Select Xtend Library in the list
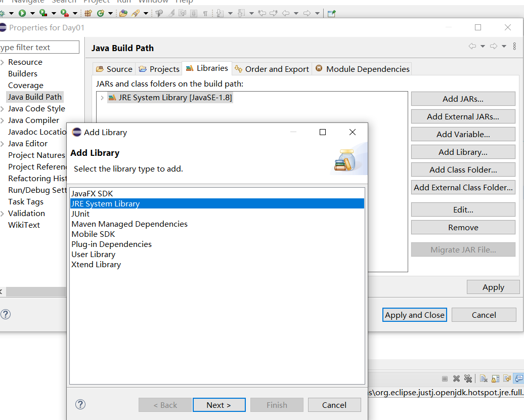524x420 pixels. (217, 265)
